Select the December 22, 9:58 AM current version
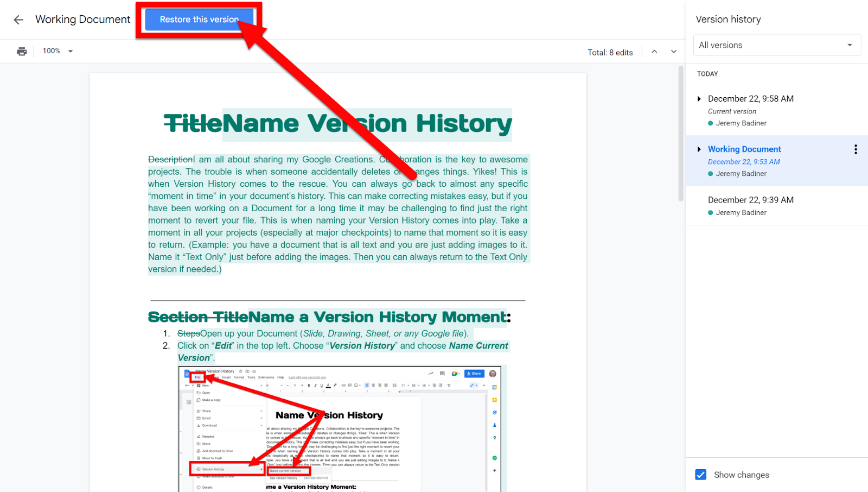 pos(777,110)
